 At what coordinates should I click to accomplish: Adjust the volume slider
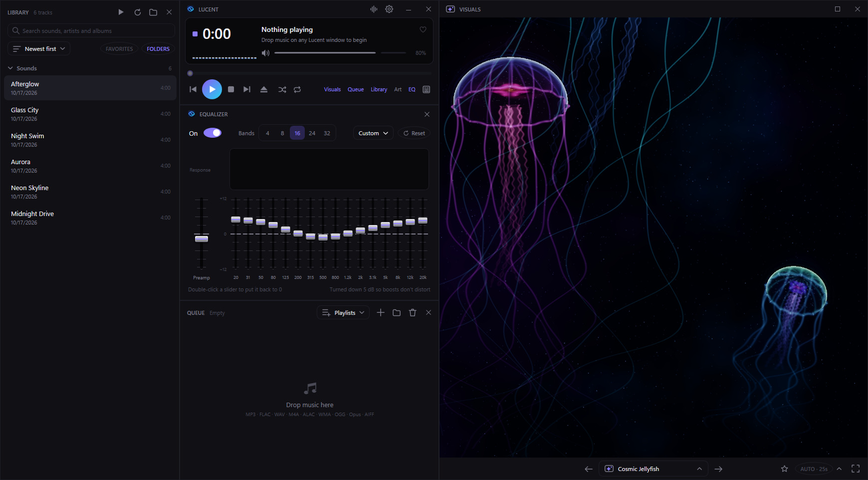(340, 53)
